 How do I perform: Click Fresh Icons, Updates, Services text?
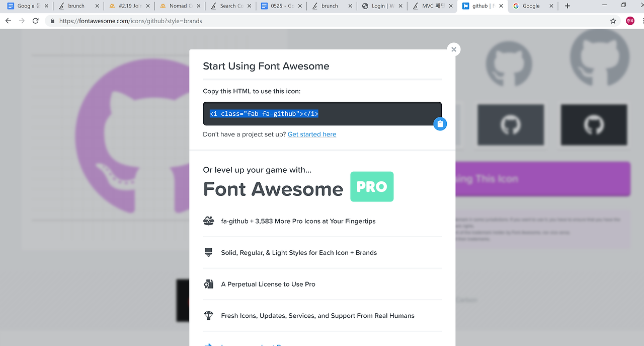click(x=318, y=316)
